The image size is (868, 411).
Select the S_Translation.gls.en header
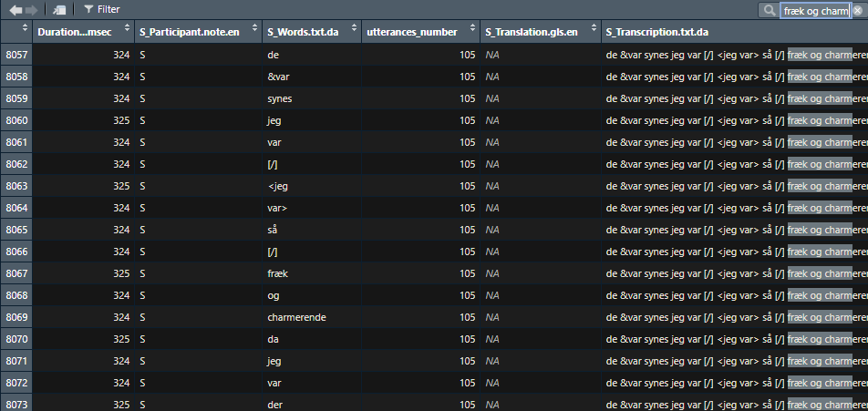(539, 32)
